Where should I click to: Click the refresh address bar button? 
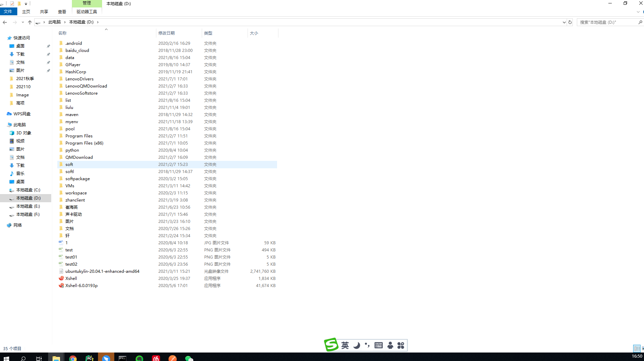(570, 22)
